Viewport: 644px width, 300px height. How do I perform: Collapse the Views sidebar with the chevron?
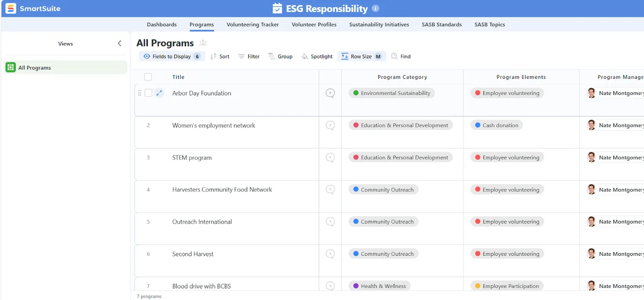[x=120, y=43]
